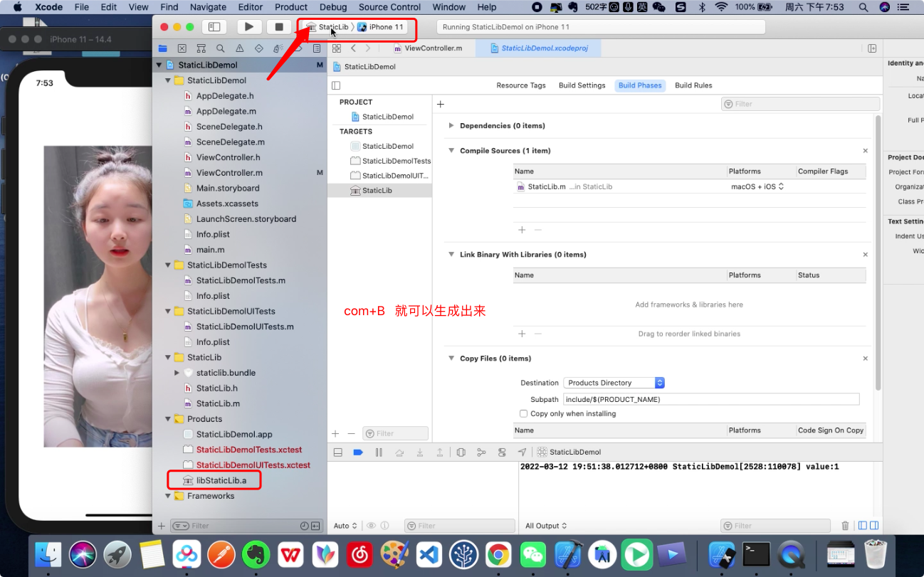Open Environment Overrides icon in debug bar
Screen dimensions: 924x577
click(x=502, y=452)
